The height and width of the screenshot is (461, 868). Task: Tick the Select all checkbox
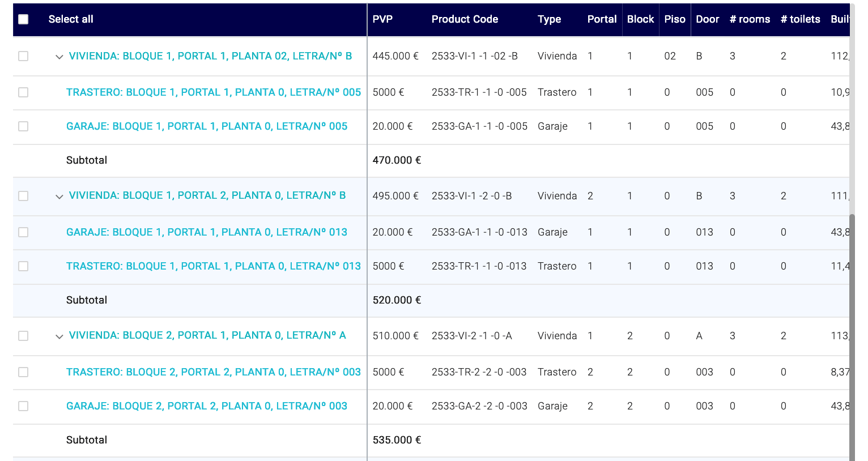(x=23, y=19)
